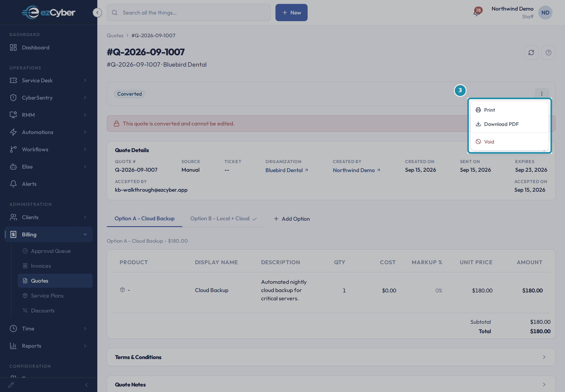
Task: Expand the Service Desk submenu
Action: [85, 81]
